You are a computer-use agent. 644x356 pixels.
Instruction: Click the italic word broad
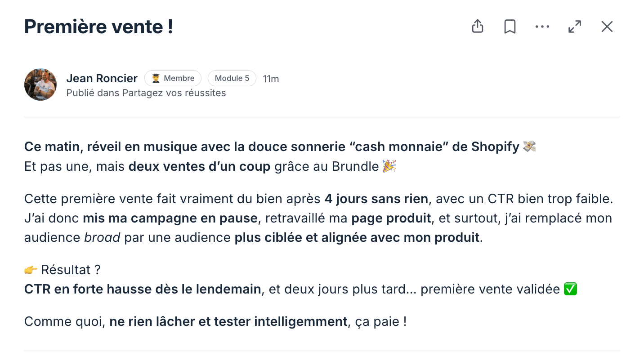[102, 237]
